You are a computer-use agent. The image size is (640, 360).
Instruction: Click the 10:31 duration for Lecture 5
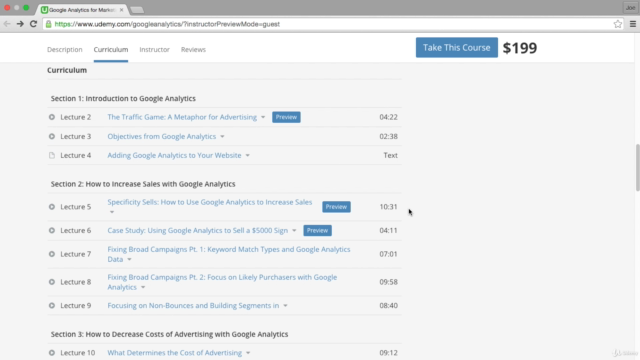388,207
